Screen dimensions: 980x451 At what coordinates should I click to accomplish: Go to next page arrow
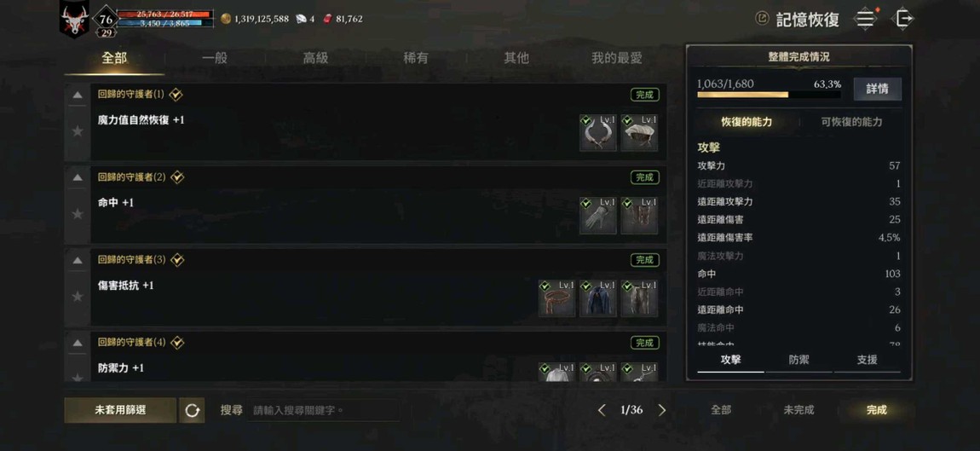pos(662,410)
